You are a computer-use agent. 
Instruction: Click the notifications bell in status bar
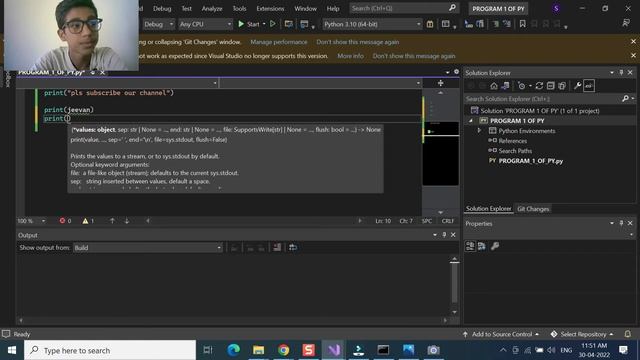[627, 334]
